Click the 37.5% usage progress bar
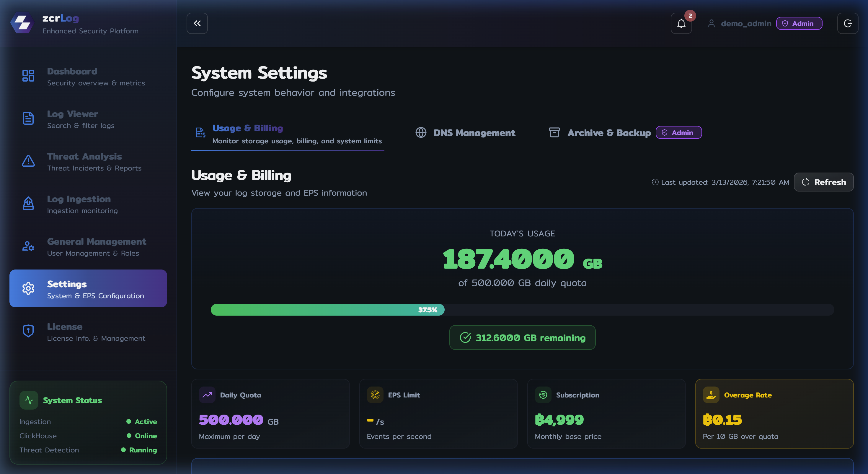The height and width of the screenshot is (474, 868). tap(522, 310)
